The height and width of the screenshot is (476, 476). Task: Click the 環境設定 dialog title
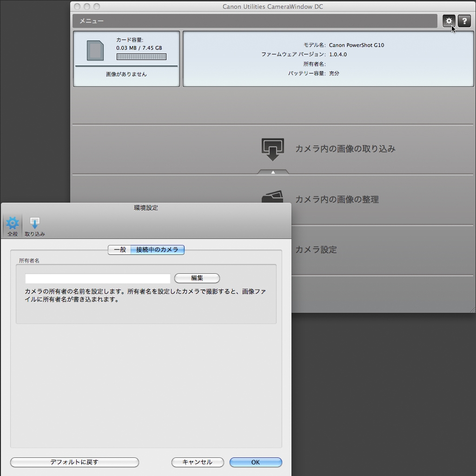(146, 208)
